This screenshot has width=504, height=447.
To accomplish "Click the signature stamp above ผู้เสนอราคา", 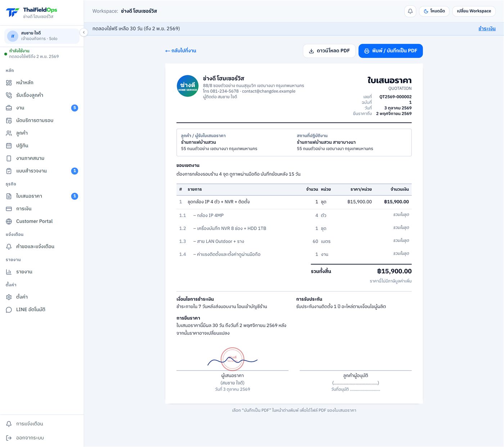I will tap(233, 359).
